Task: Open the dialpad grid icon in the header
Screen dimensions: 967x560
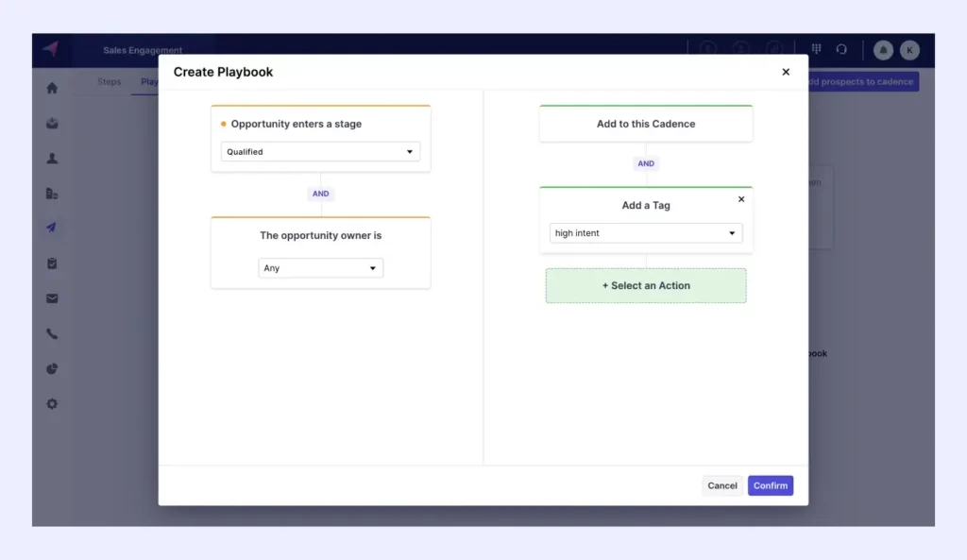Action: (816, 49)
